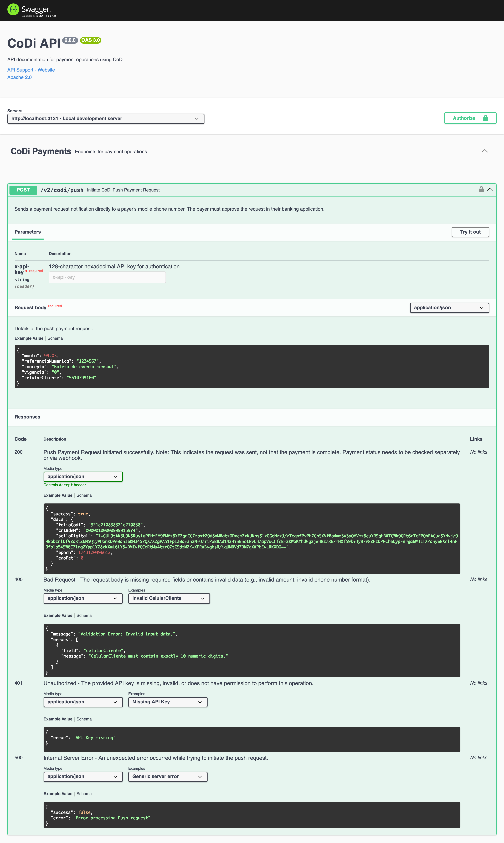The width and height of the screenshot is (504, 843).
Task: Switch request body view to Schema
Action: tap(55, 338)
